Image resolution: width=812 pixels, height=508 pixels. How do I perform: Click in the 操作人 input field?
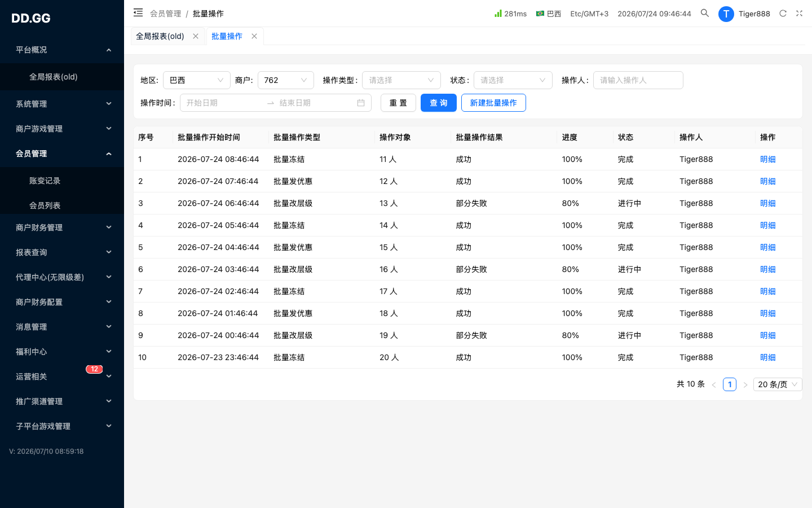pyautogui.click(x=638, y=80)
